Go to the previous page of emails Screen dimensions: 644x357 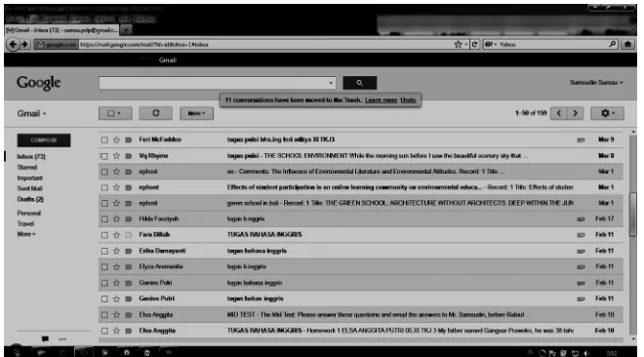(559, 113)
